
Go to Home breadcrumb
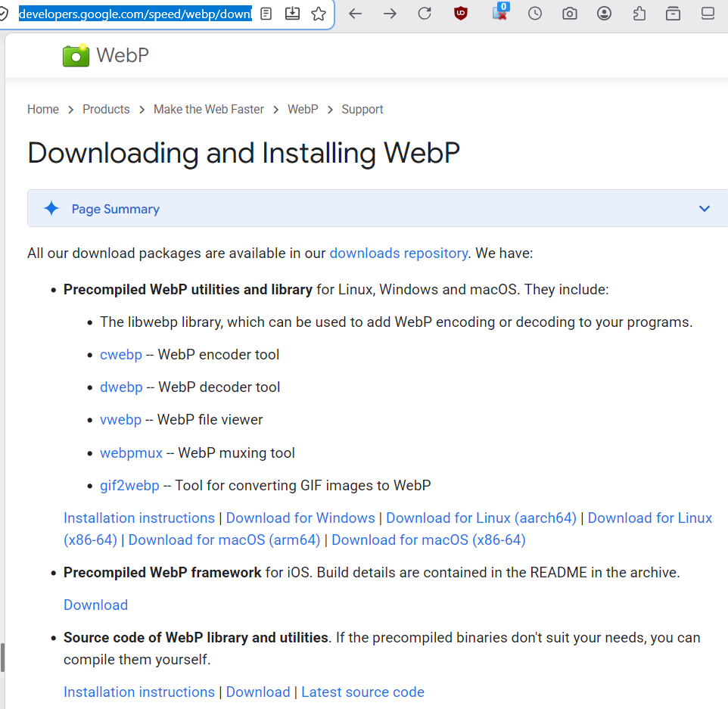43,110
